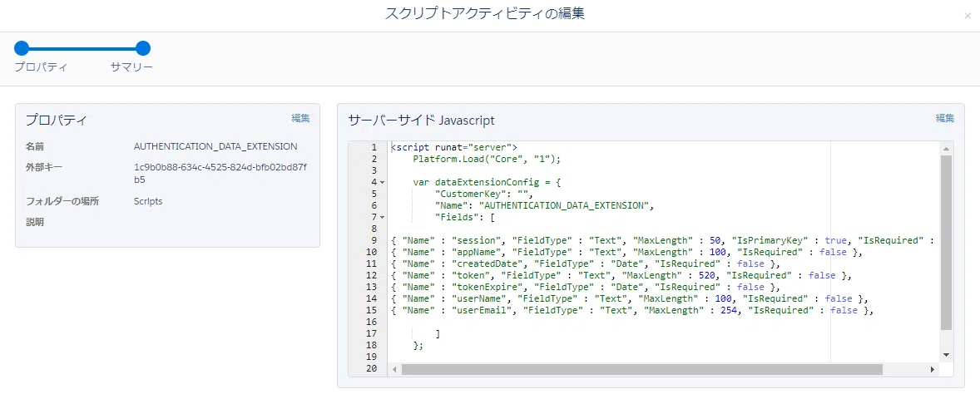This screenshot has width=980, height=399.
Task: Click the tokenExpire field definition line
Action: click(x=585, y=288)
